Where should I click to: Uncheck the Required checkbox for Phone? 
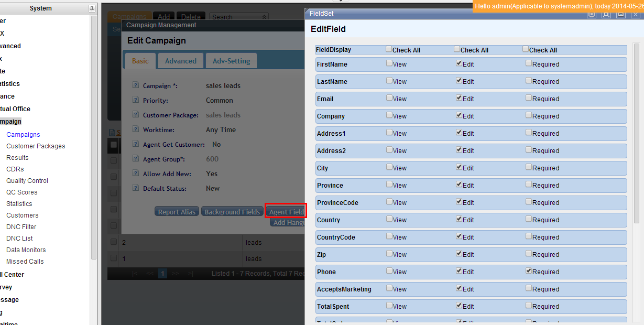pos(529,271)
